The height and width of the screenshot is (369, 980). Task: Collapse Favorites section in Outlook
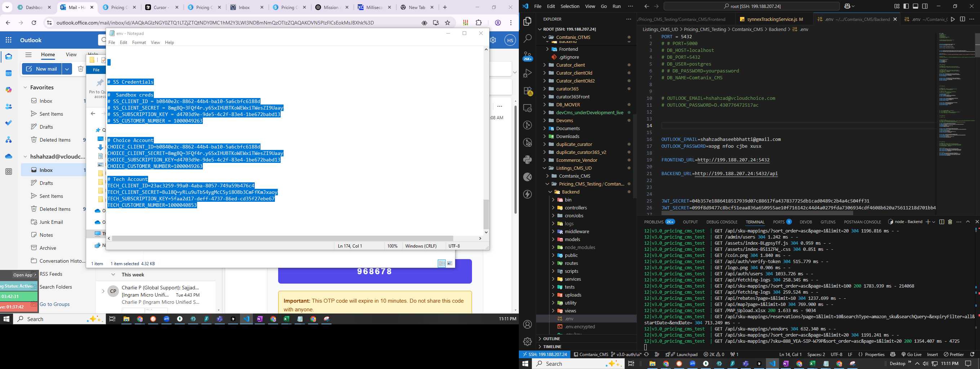[25, 88]
